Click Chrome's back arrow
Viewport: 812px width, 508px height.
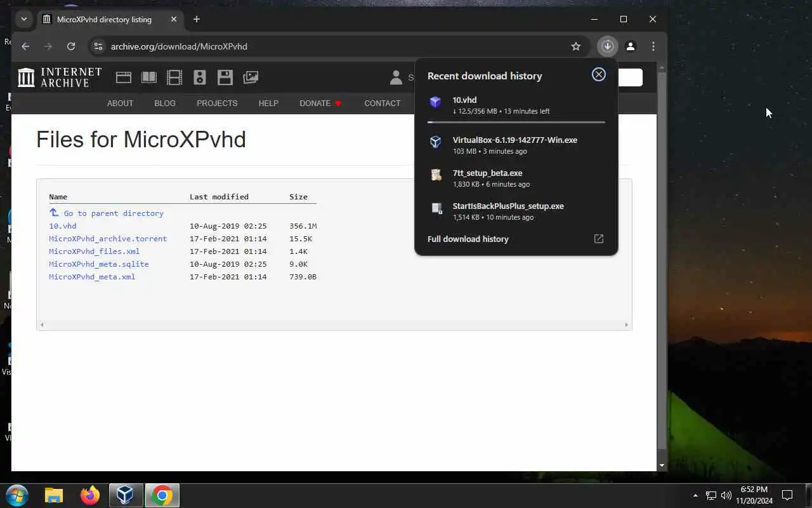[x=25, y=46]
